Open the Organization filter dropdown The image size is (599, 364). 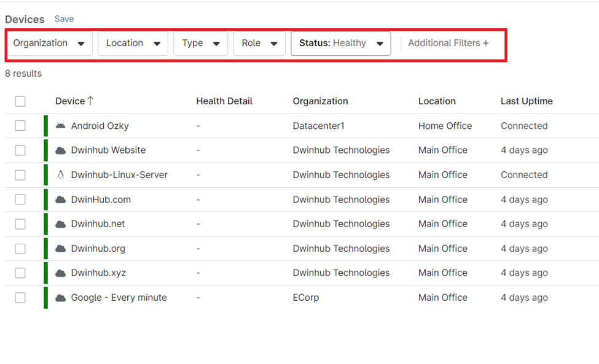click(49, 43)
